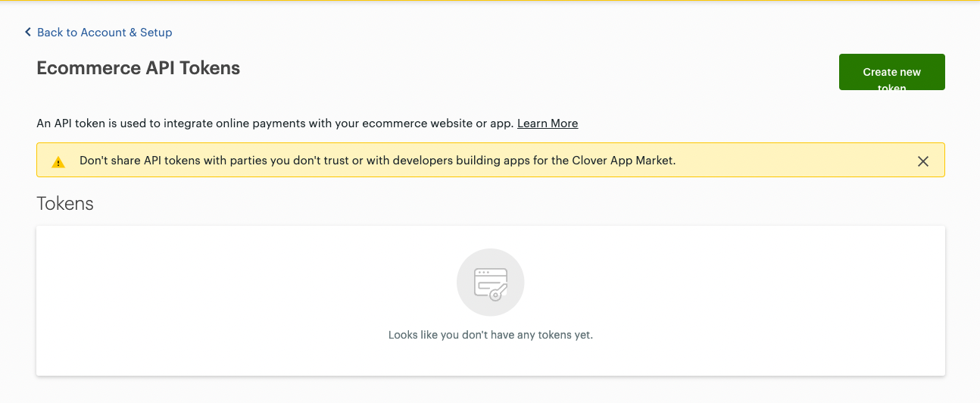Click the 'Looks like you don't have any tokens yet' text
Image resolution: width=980 pixels, height=403 pixels.
(x=490, y=334)
